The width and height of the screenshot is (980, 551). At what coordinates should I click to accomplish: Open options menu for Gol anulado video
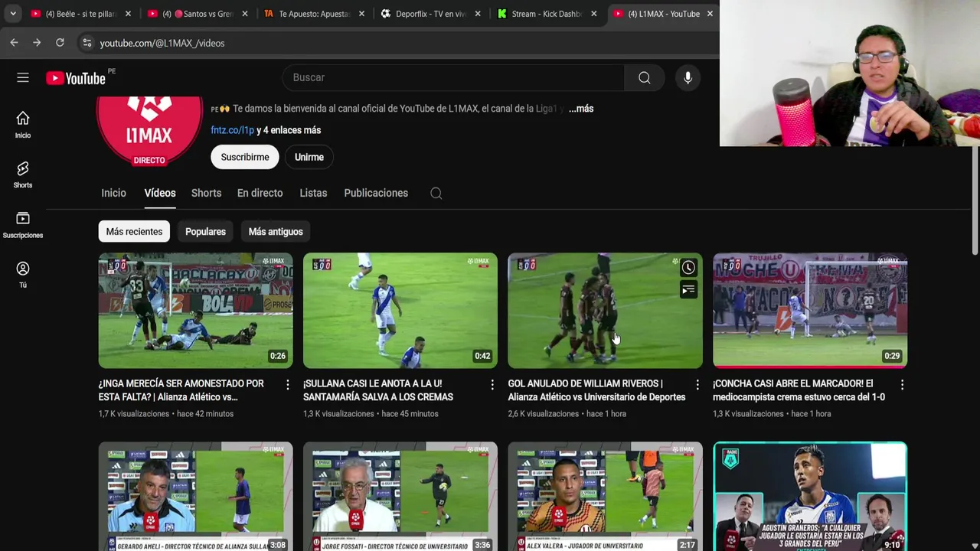point(697,385)
